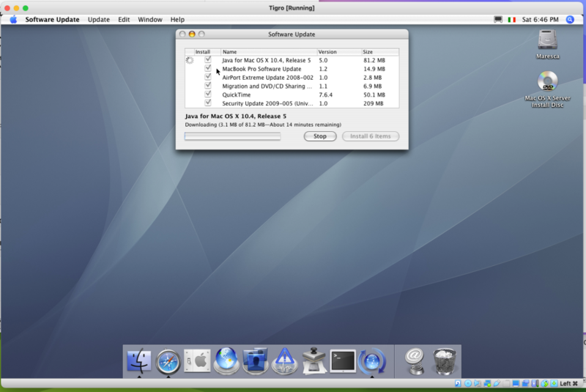Open System Preferences in the Dock
The height and width of the screenshot is (392, 586).
[x=197, y=360]
